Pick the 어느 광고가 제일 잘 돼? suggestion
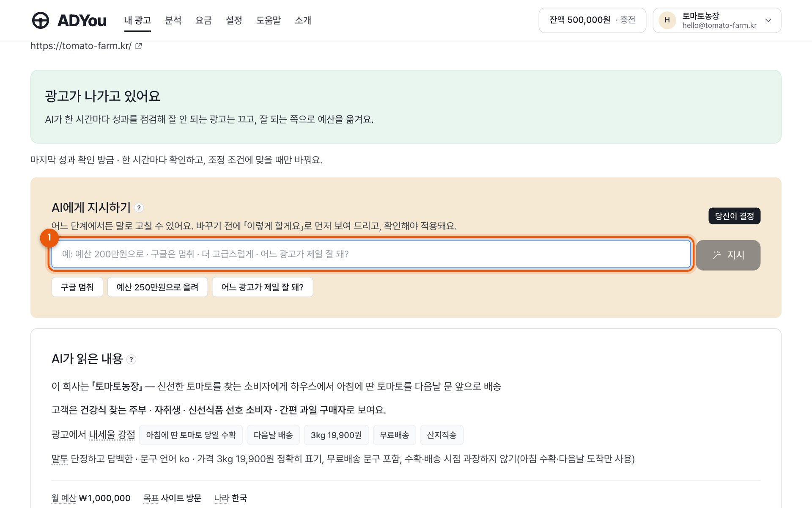 [x=262, y=287]
